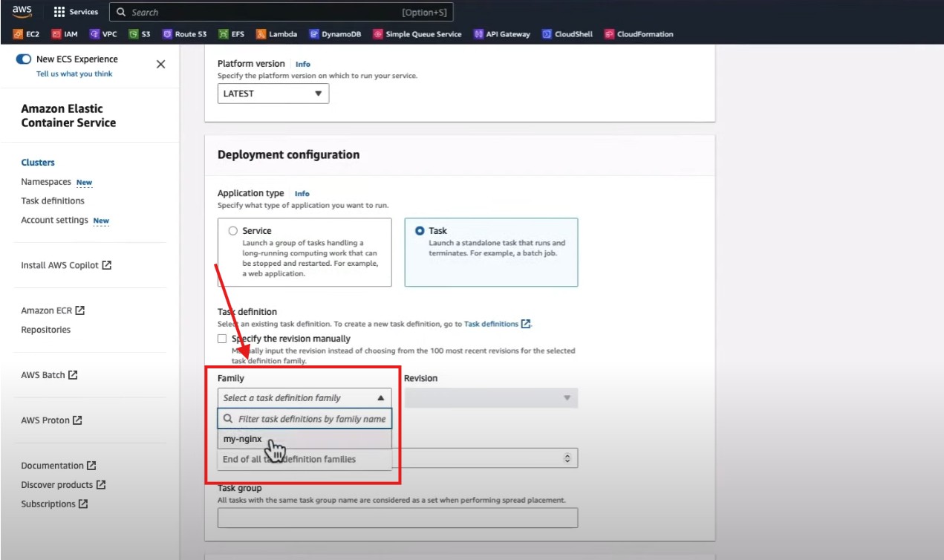The width and height of the screenshot is (944, 560).
Task: Select the Service application type
Action: point(233,231)
